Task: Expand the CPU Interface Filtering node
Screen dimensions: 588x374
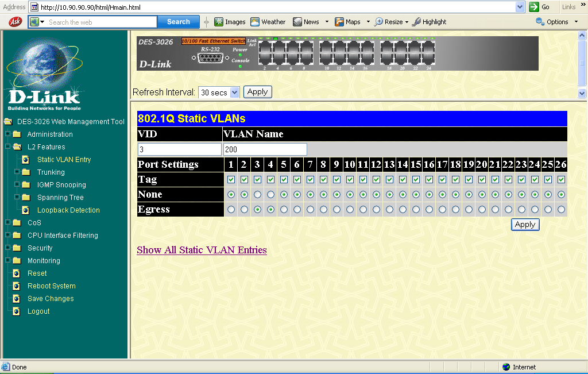Action: pyautogui.click(x=7, y=235)
